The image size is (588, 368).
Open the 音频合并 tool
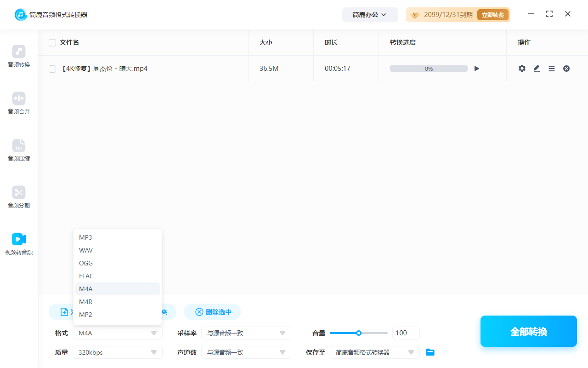(x=18, y=103)
